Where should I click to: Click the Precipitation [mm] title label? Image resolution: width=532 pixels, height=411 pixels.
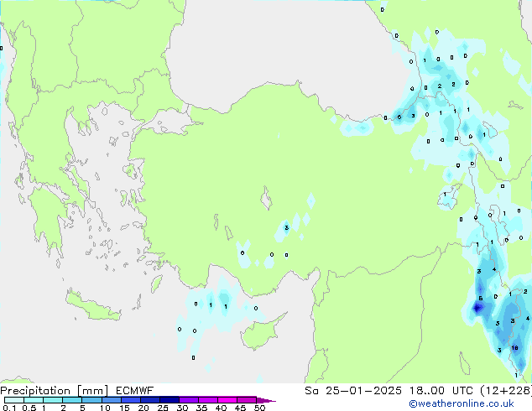pyautogui.click(x=50, y=391)
